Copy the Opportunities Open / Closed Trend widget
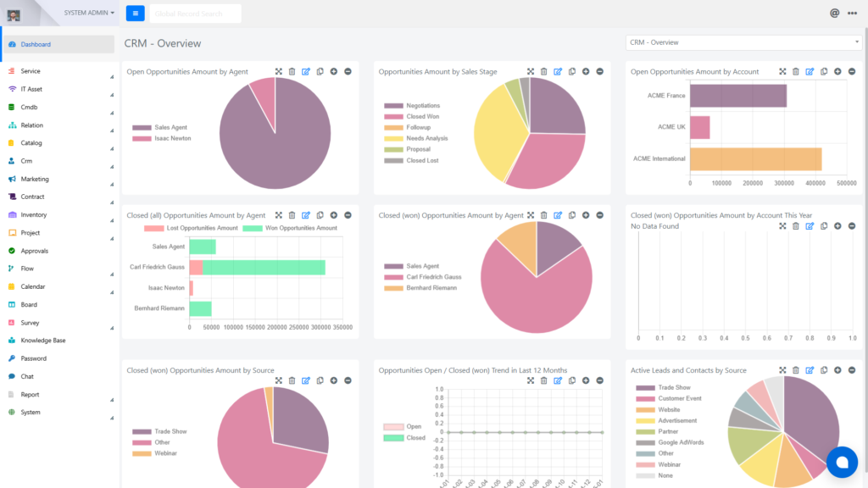 tap(572, 380)
